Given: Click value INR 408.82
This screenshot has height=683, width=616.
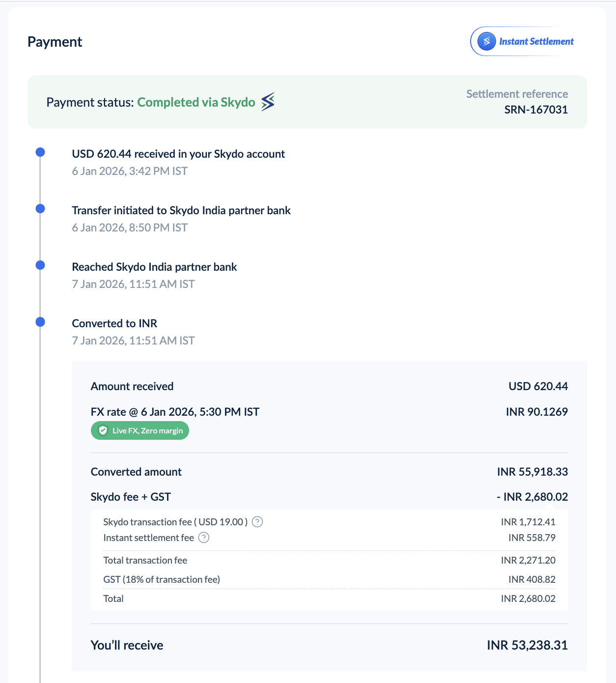Looking at the screenshot, I should (532, 579).
